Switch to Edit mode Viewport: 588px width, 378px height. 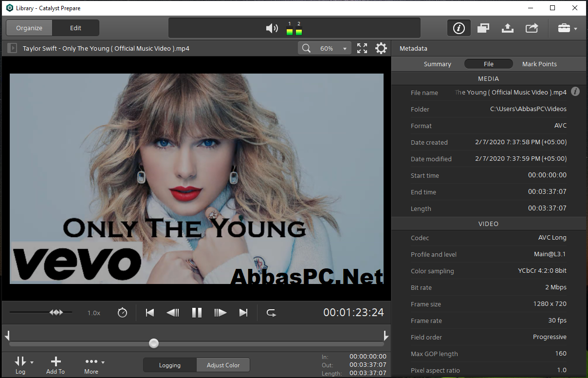pyautogui.click(x=75, y=28)
